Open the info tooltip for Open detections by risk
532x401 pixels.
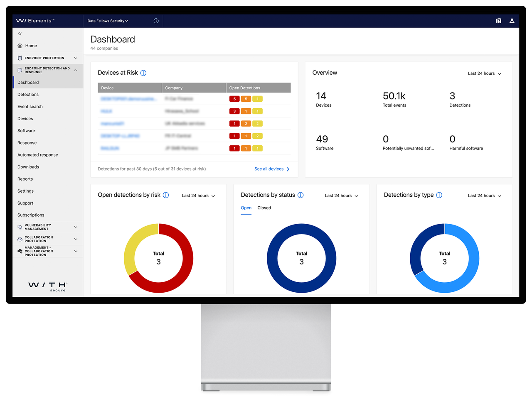(x=166, y=195)
